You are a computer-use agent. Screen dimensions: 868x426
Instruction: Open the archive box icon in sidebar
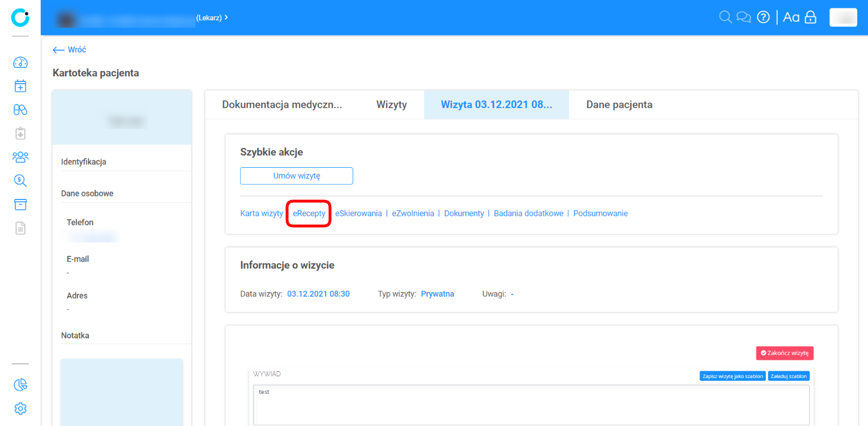(20, 204)
